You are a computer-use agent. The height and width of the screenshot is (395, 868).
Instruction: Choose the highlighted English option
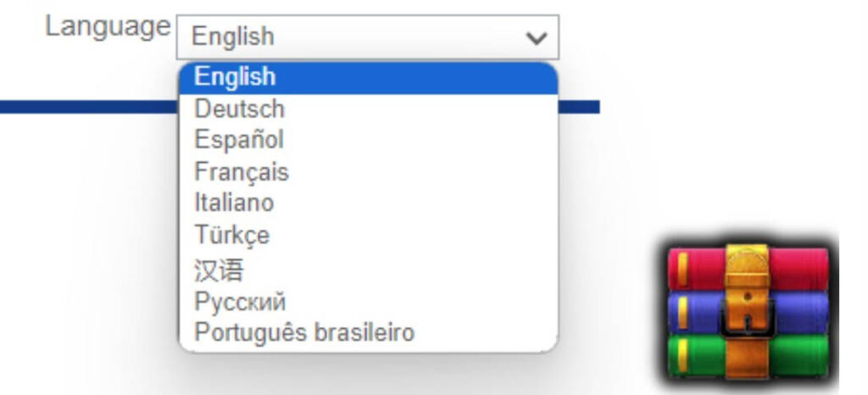(x=235, y=77)
